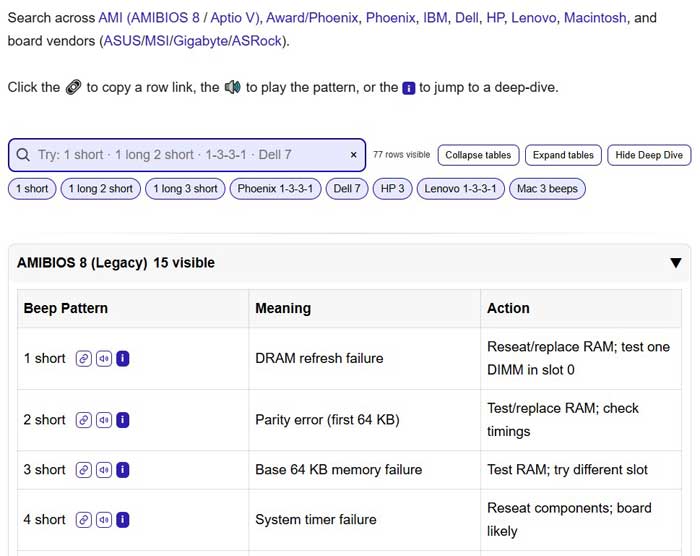Open the AMI (AMIBIOS 8 / Aptio V) link
The width and height of the screenshot is (700, 556).
pos(179,18)
